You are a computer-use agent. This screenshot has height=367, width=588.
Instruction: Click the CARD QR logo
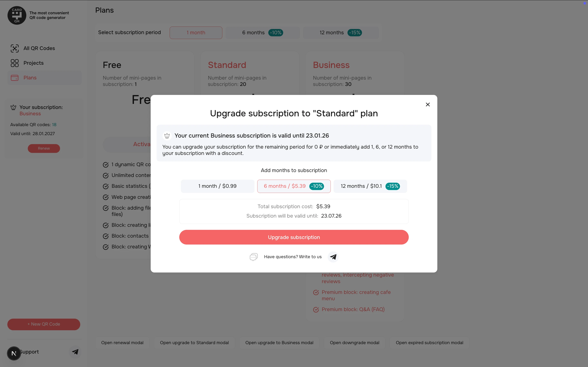click(17, 15)
